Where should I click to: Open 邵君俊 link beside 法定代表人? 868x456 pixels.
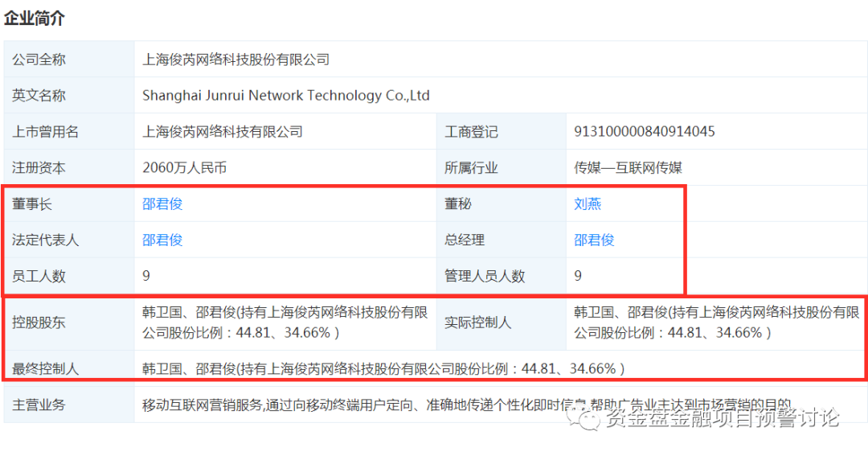coord(162,240)
